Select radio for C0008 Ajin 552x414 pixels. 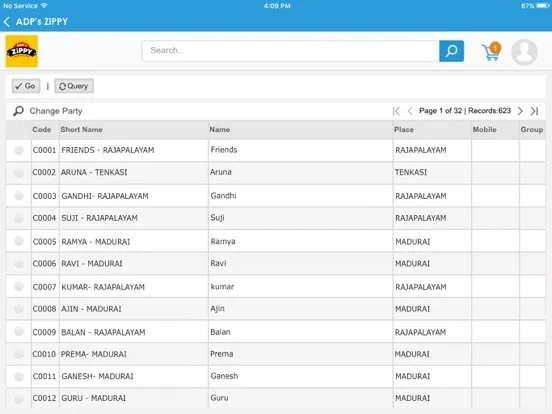[19, 309]
